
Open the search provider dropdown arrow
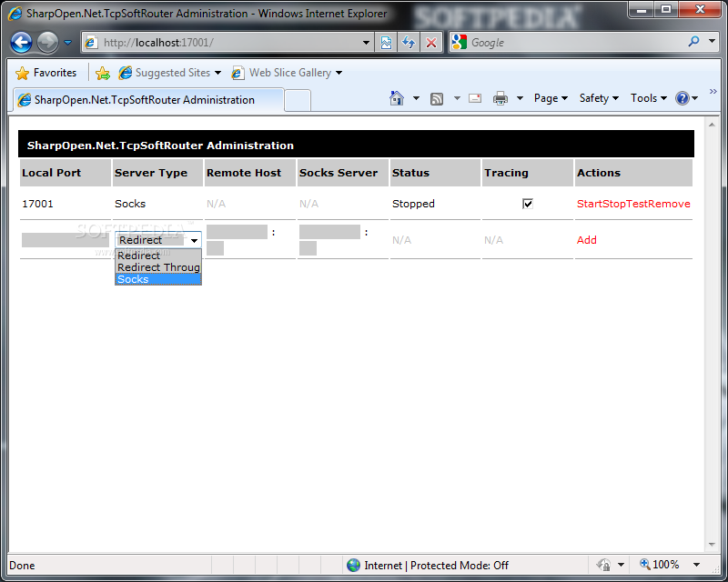(713, 42)
